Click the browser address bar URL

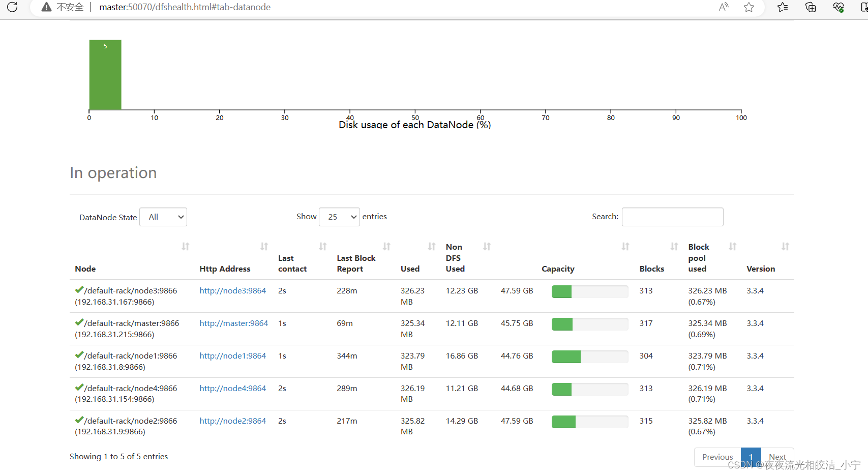pyautogui.click(x=185, y=7)
